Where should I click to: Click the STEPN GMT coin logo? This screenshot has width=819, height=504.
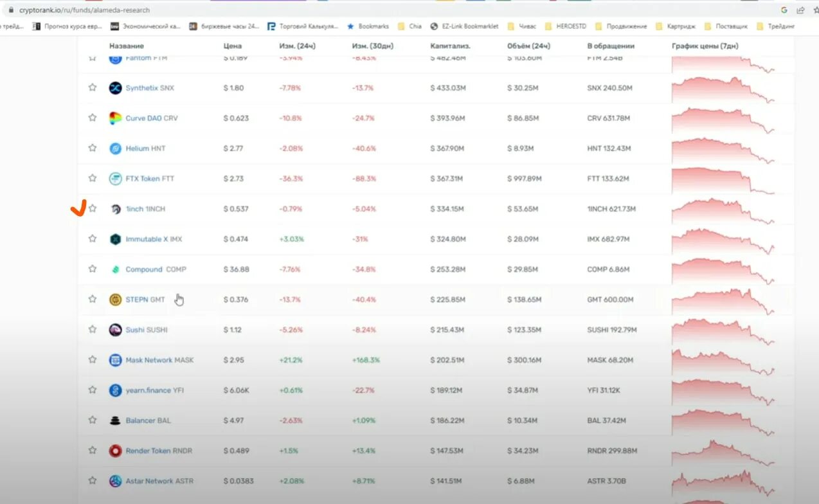pos(115,300)
